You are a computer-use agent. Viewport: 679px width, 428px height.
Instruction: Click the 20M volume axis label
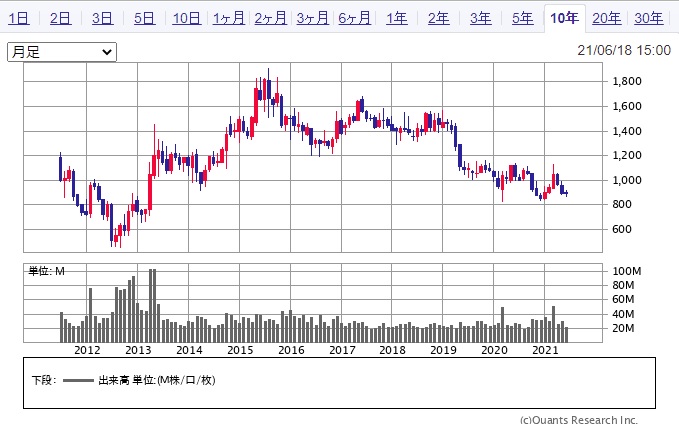click(x=624, y=328)
